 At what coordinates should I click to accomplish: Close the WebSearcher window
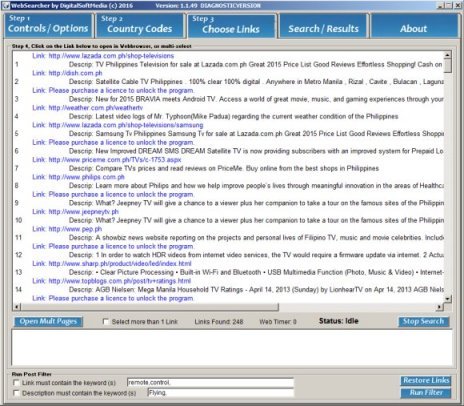click(458, 6)
